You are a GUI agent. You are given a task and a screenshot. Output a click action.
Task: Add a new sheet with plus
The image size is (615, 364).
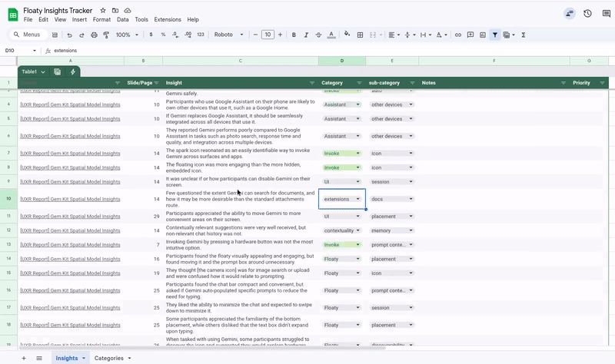click(24, 358)
